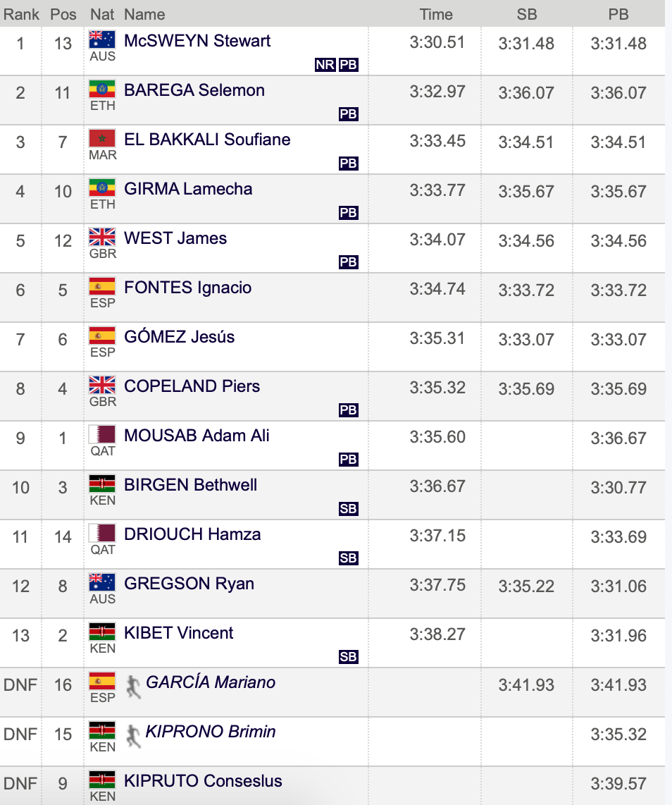Viewport: 672px width, 805px height.
Task: Open athlete BAREGA Selemon's profile
Action: click(194, 90)
